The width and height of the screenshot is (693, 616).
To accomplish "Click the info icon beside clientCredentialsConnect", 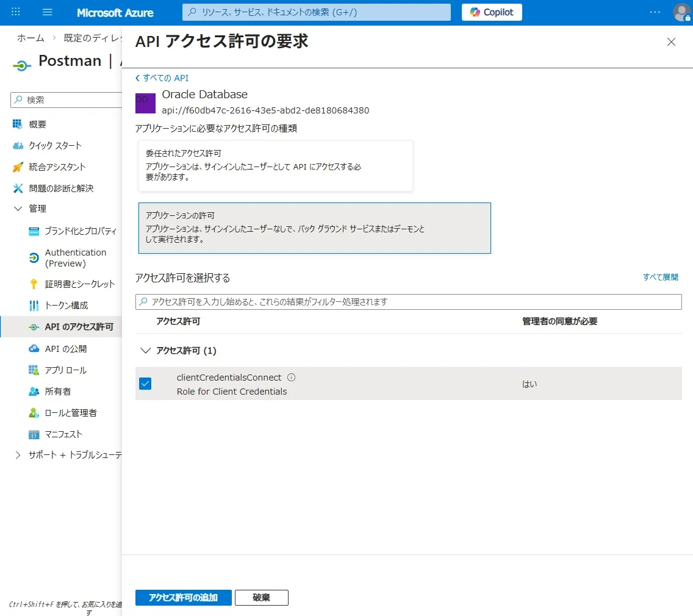I will click(x=291, y=378).
